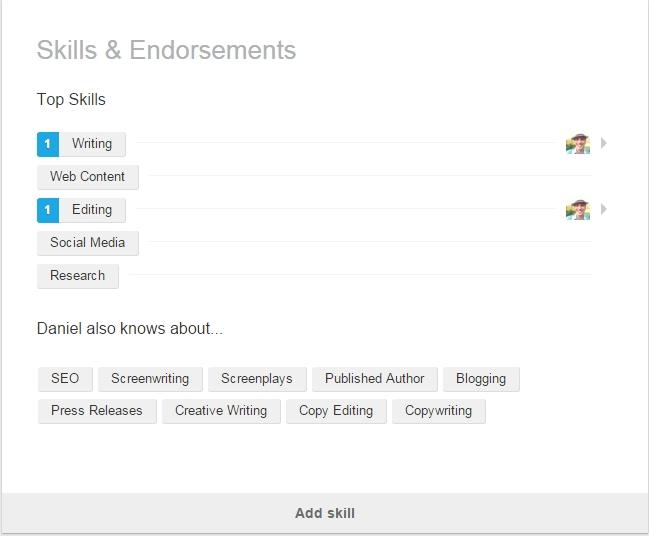Select the Writing skill tag
Viewport: 649px width, 536px height.
92,144
